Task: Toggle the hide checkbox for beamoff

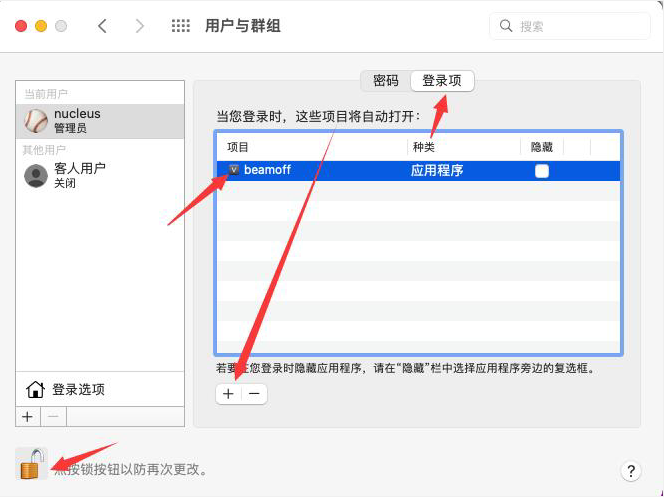Action: pyautogui.click(x=542, y=171)
